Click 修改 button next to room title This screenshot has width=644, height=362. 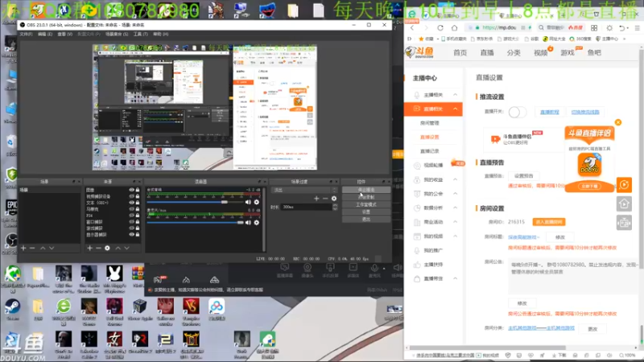pyautogui.click(x=559, y=237)
